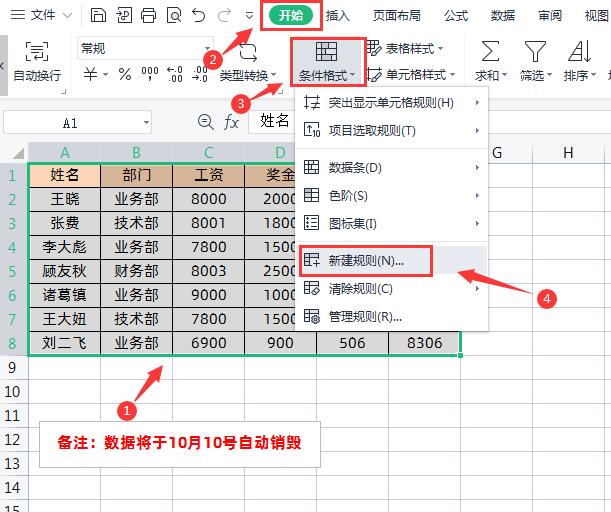Switch to the 插入 ribbon tab
The width and height of the screenshot is (611, 512).
click(338, 16)
